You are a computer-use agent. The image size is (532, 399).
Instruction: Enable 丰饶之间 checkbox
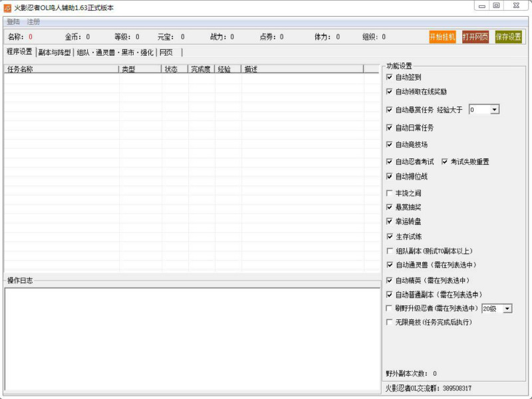tap(390, 193)
